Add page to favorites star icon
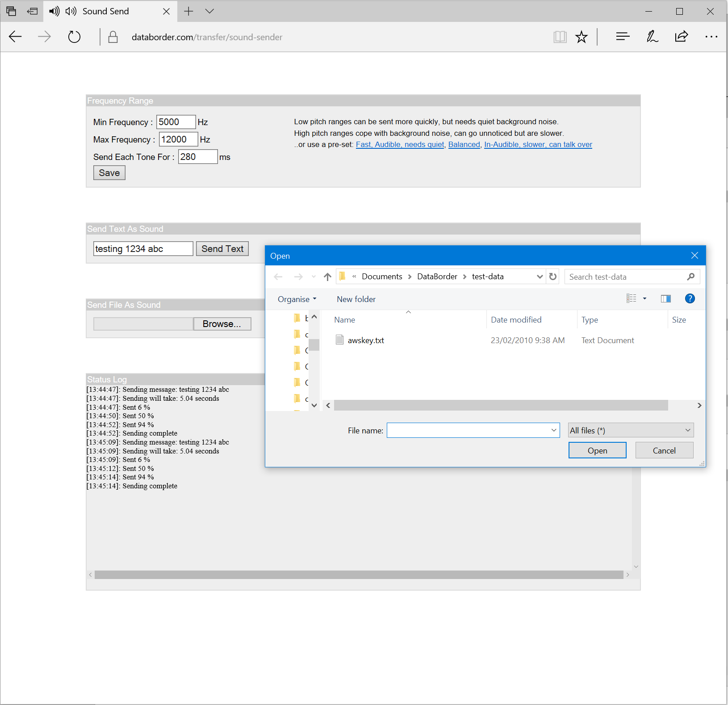728x705 pixels. (581, 37)
